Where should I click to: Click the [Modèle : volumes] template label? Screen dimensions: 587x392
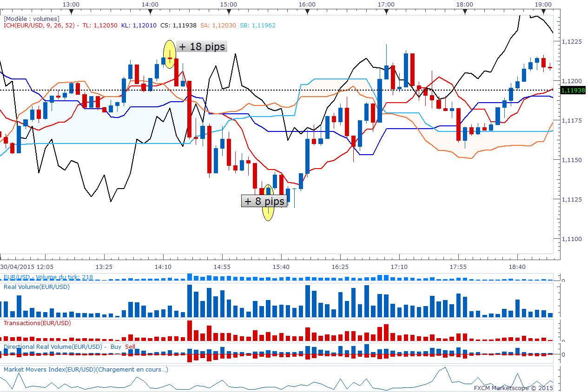click(32, 19)
